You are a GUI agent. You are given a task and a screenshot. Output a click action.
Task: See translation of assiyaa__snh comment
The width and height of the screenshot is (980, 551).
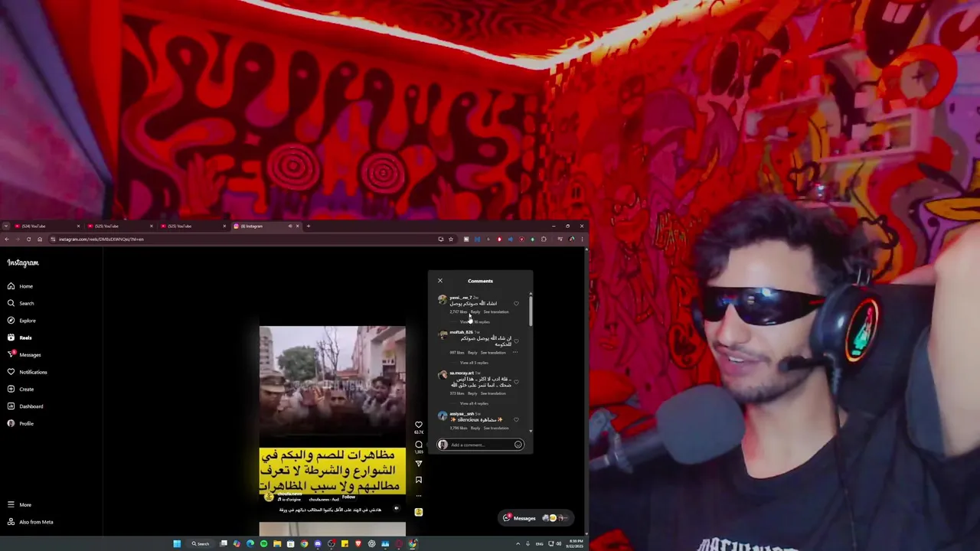[x=496, y=429]
